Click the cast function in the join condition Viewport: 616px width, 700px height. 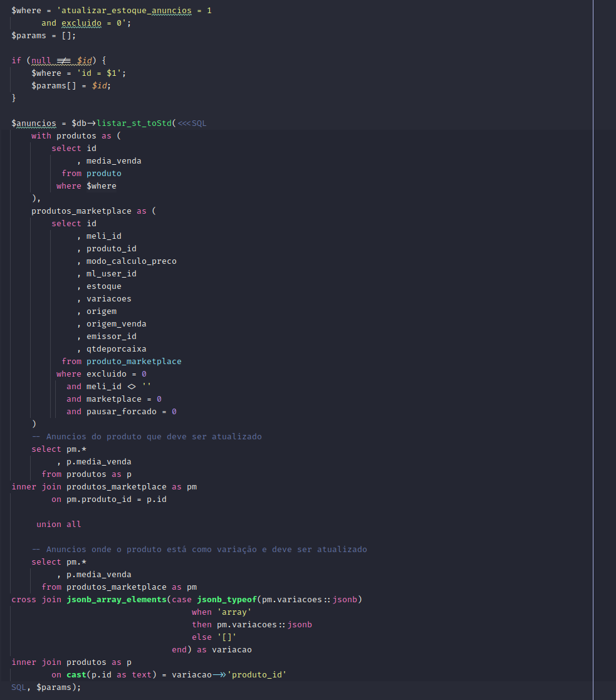76,675
